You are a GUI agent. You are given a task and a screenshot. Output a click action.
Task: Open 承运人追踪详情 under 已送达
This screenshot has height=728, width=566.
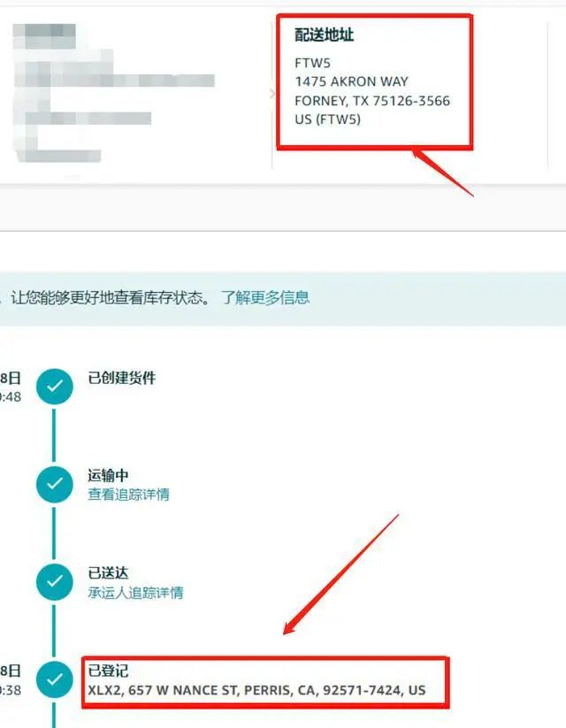pyautogui.click(x=135, y=593)
